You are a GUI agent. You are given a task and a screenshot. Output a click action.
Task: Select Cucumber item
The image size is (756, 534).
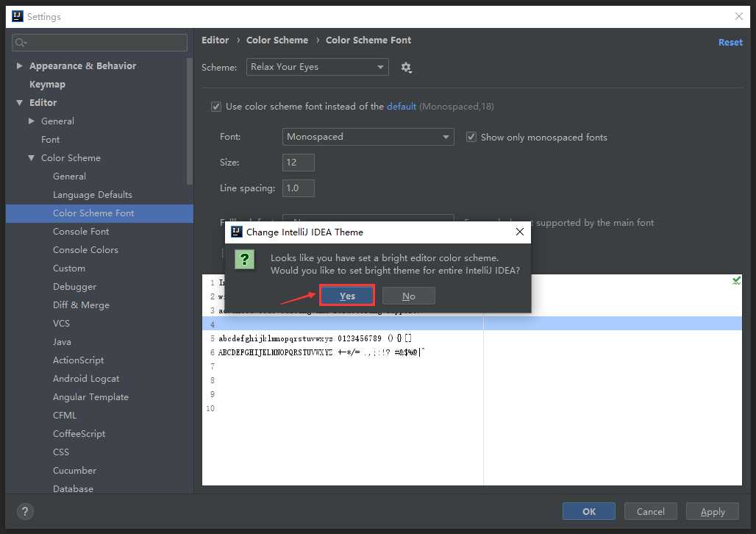(x=74, y=470)
